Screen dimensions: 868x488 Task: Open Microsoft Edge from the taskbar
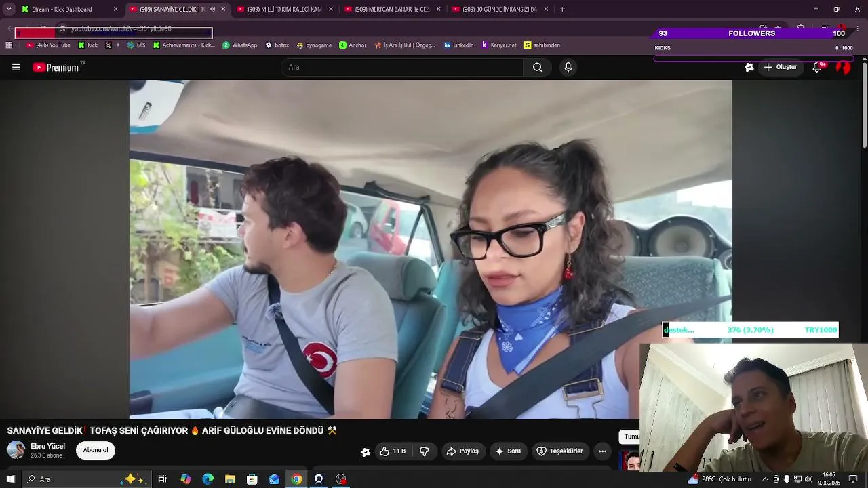[x=208, y=479]
